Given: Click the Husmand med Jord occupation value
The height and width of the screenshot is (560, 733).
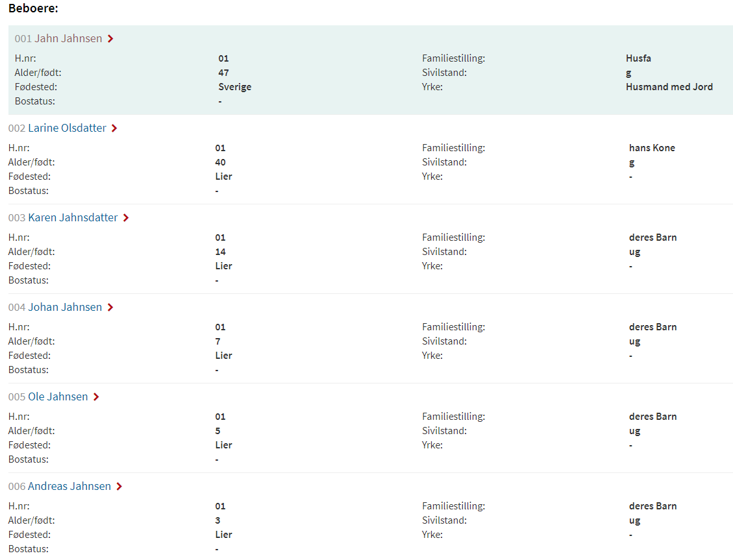Looking at the screenshot, I should [x=669, y=87].
